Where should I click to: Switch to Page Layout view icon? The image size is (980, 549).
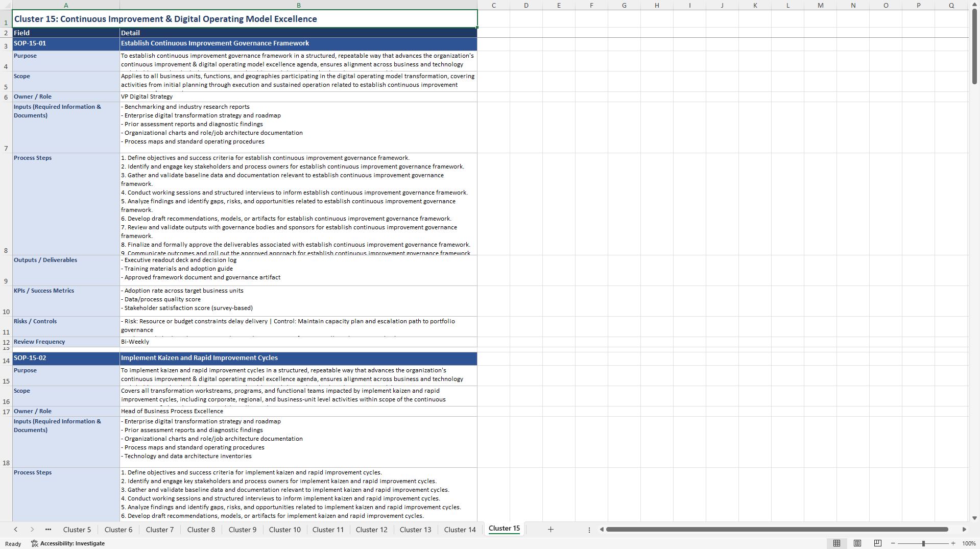point(857,543)
